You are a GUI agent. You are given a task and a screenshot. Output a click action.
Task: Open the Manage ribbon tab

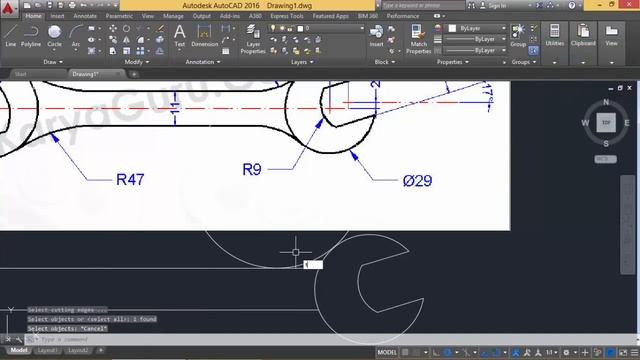tap(173, 16)
